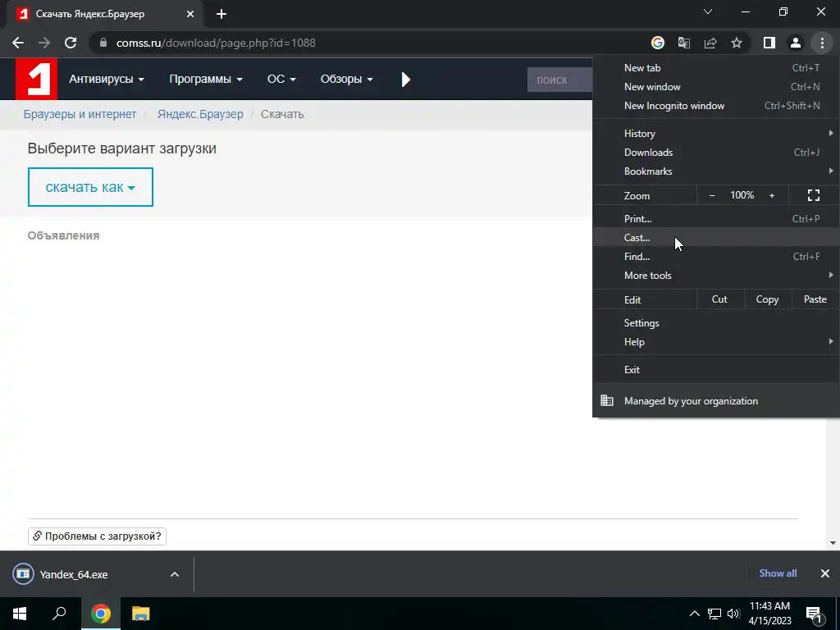Choose Find... from the menu
The height and width of the screenshot is (630, 840).
[x=715, y=257]
